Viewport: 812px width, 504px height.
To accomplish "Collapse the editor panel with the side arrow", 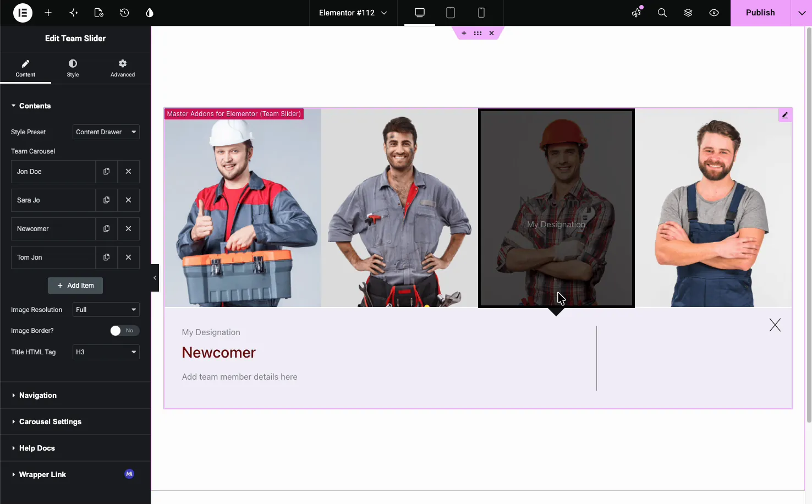I will click(155, 278).
